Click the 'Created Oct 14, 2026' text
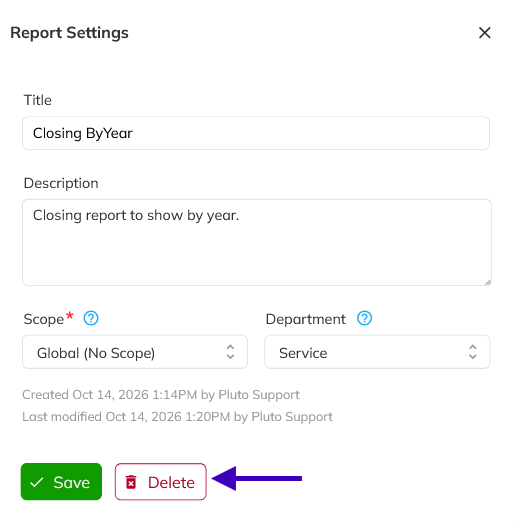This screenshot has width=513, height=521. pyautogui.click(x=161, y=395)
